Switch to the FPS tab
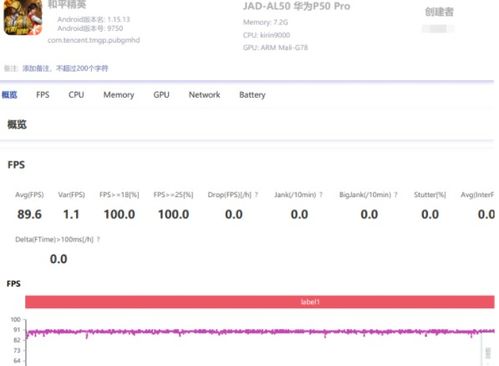 click(43, 95)
